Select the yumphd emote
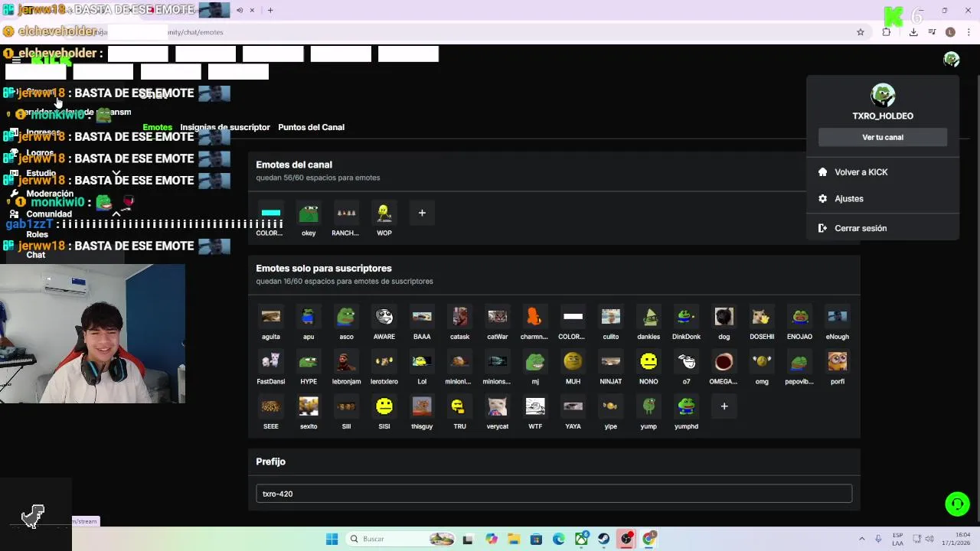The image size is (980, 551). pos(686,406)
